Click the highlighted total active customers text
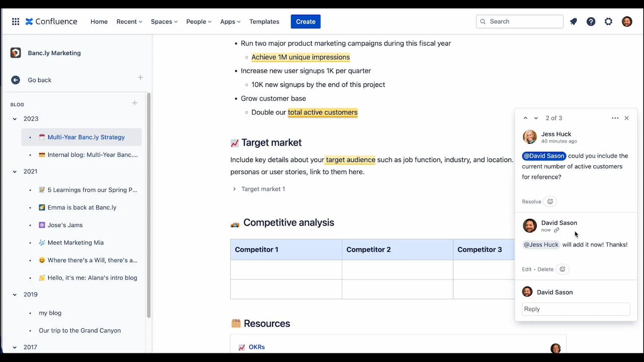The image size is (644, 362). pos(323,112)
